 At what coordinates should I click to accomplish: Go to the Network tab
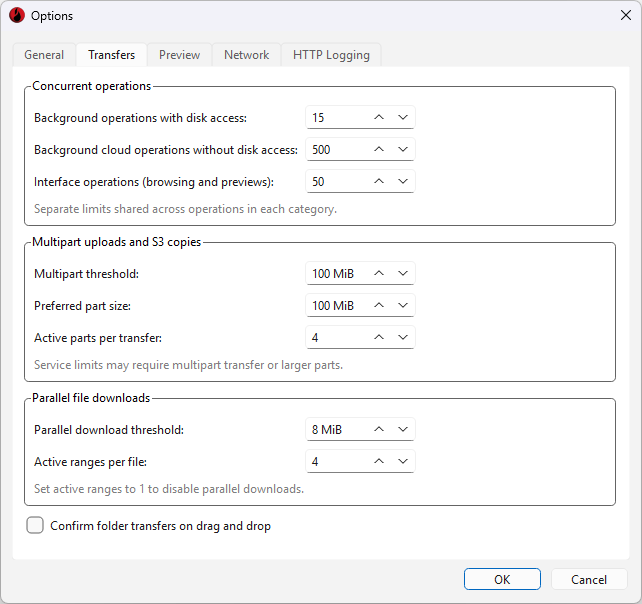tap(246, 55)
